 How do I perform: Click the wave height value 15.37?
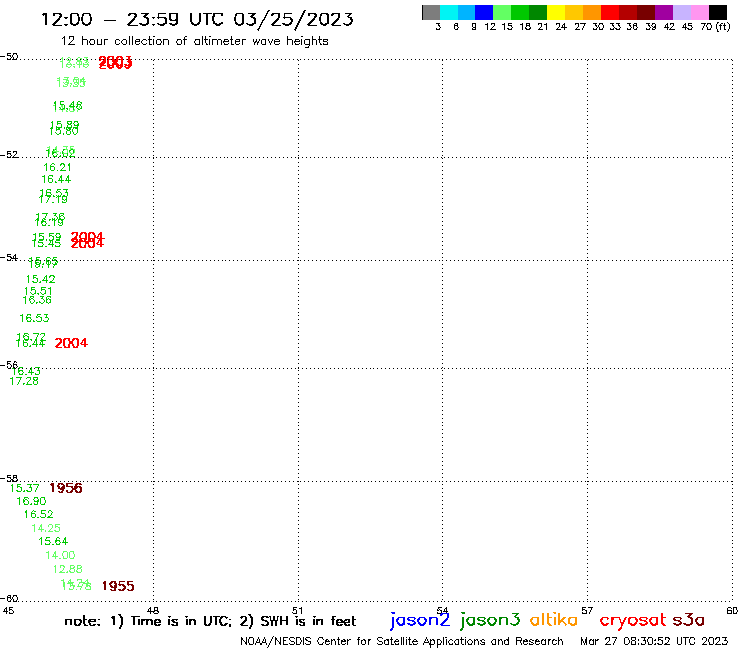25,488
